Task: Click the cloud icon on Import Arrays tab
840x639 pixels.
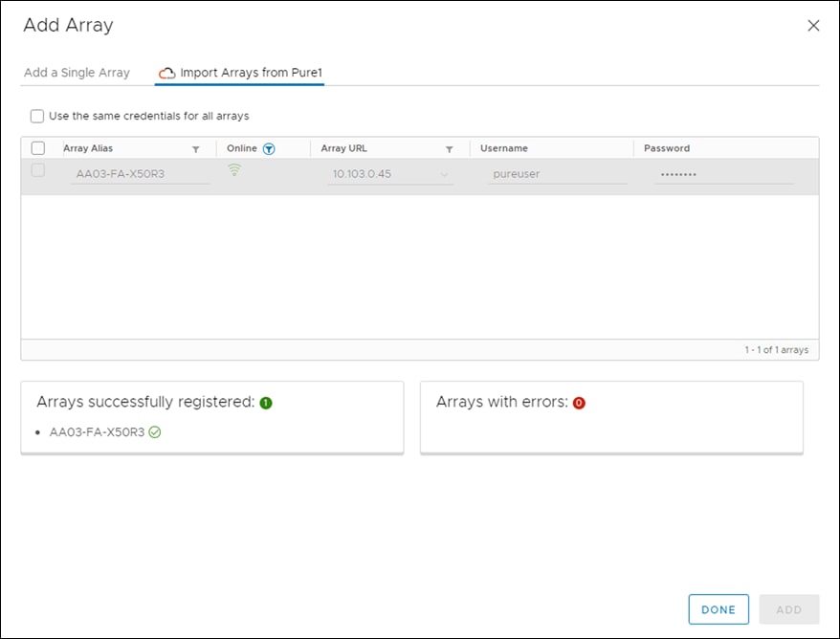Action: (166, 72)
